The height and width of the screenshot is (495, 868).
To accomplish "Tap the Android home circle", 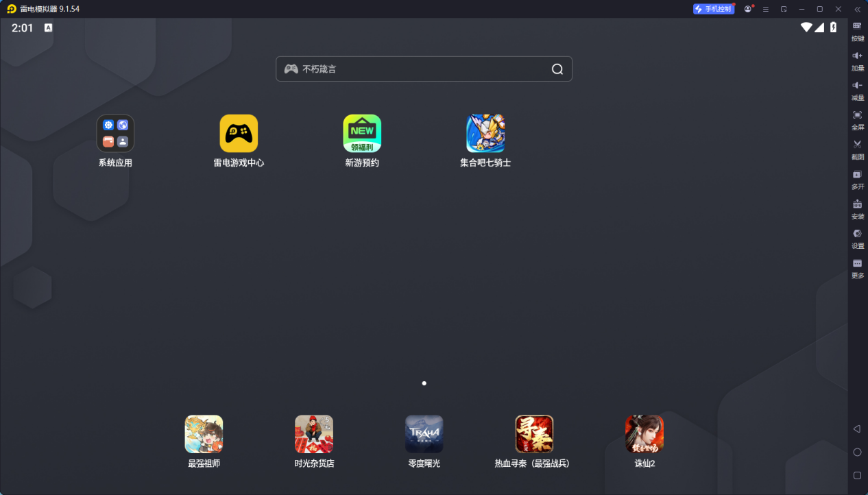I will [x=857, y=452].
